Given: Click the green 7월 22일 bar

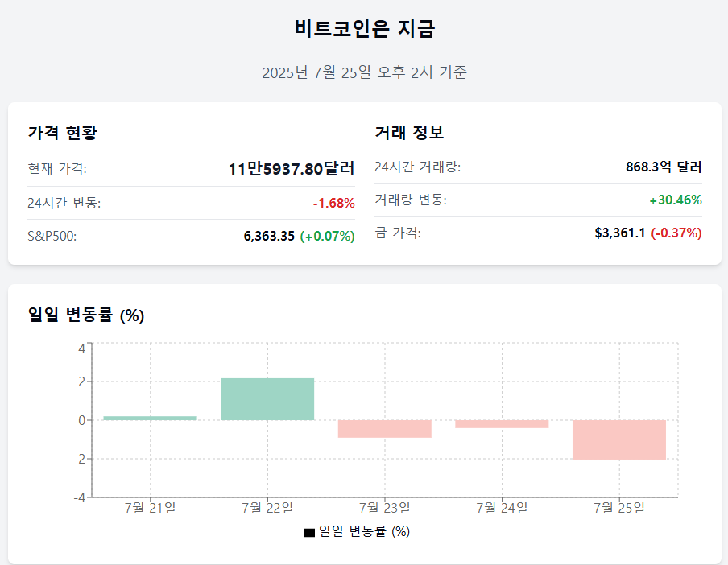Looking at the screenshot, I should [267, 399].
